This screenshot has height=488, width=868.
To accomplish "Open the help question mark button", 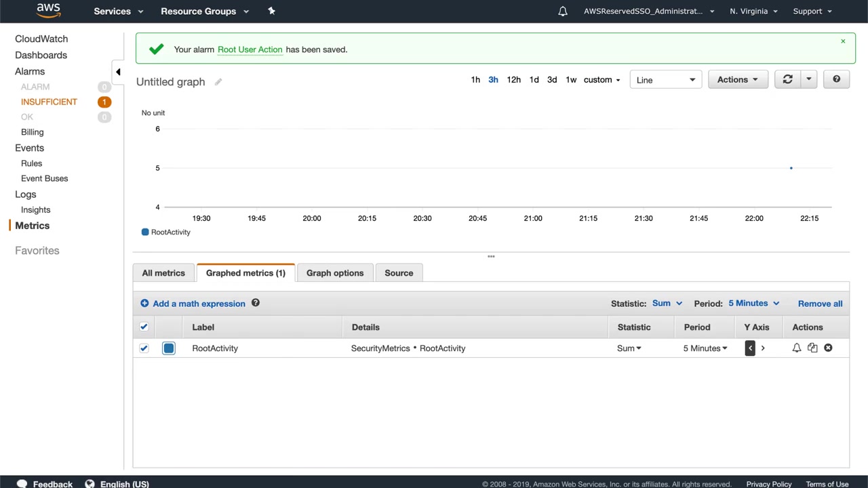I will click(x=836, y=79).
